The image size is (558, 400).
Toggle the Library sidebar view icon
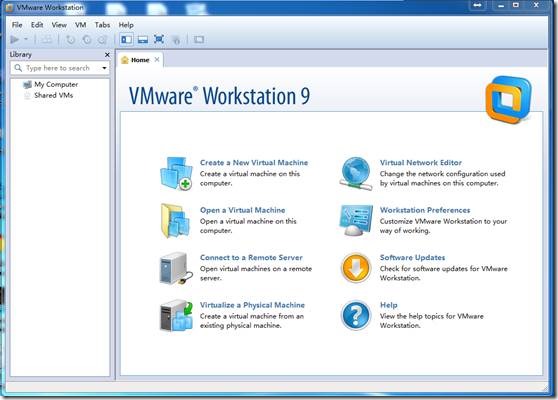(126, 39)
